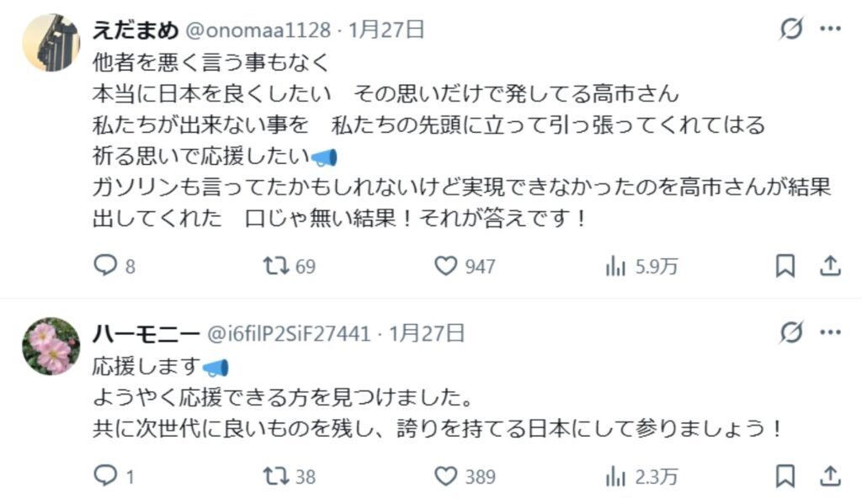The height and width of the screenshot is (504, 862).
Task: Share ハーモニー's post
Action: click(830, 476)
